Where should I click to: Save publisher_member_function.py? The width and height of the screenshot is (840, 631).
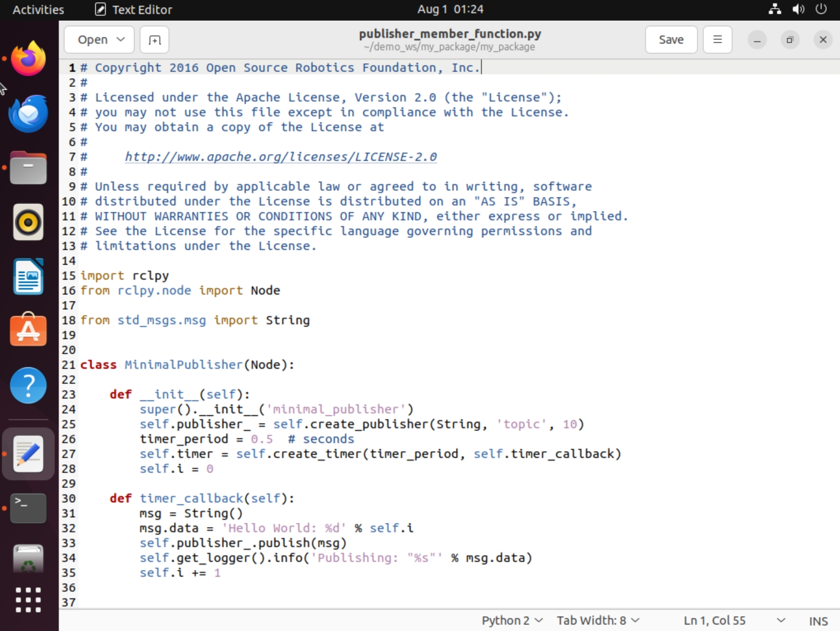pyautogui.click(x=671, y=39)
